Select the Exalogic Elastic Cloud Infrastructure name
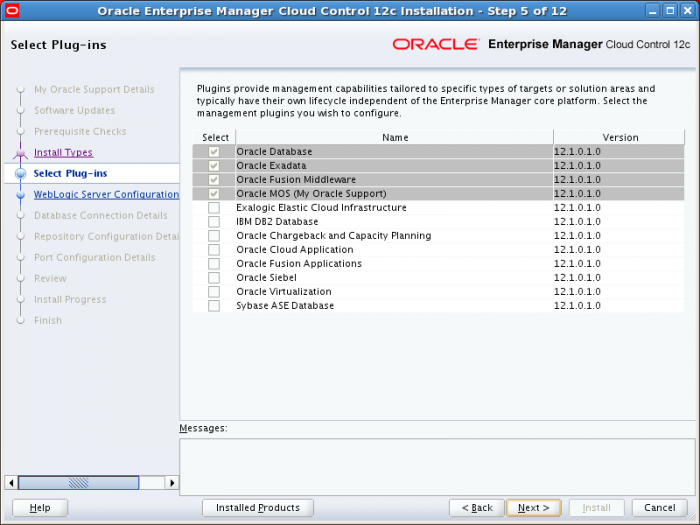This screenshot has width=700, height=525. [x=394, y=208]
